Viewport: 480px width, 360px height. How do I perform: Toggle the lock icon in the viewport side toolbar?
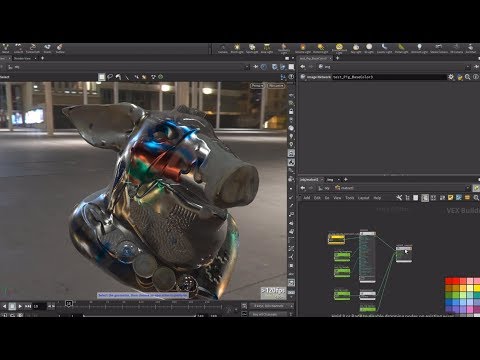(291, 111)
